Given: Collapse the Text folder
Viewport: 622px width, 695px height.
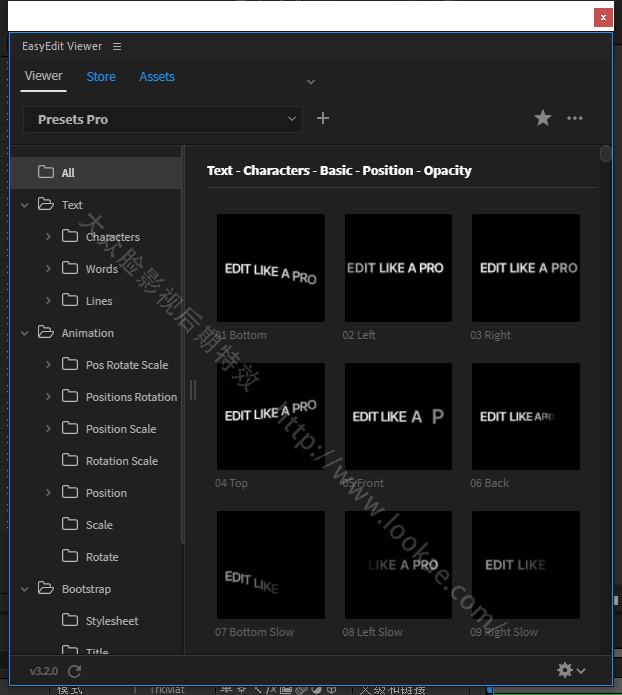Looking at the screenshot, I should [25, 205].
